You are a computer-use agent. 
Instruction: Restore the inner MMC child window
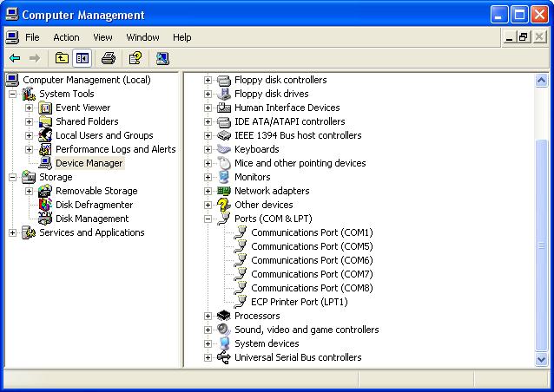coord(524,37)
